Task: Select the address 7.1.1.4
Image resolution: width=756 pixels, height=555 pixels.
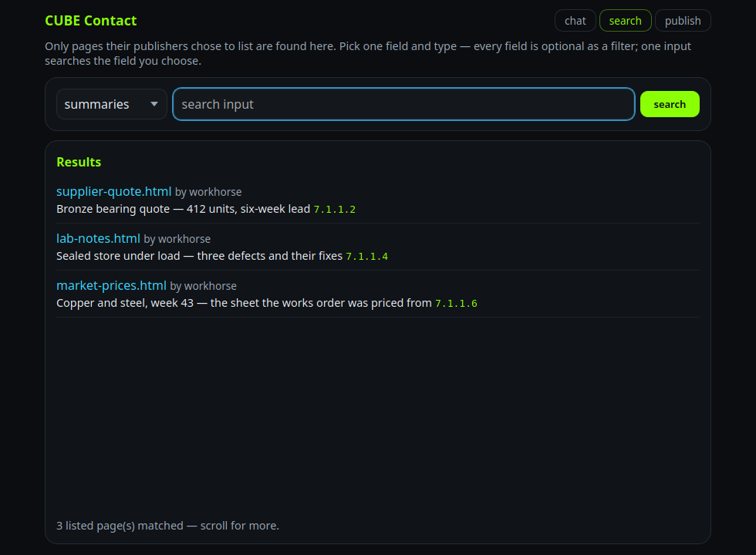Action: (x=367, y=256)
